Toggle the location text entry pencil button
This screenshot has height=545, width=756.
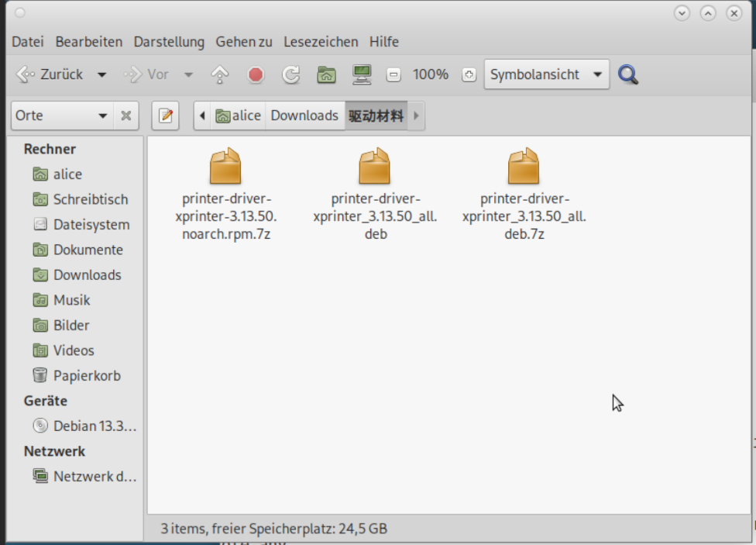pyautogui.click(x=165, y=116)
